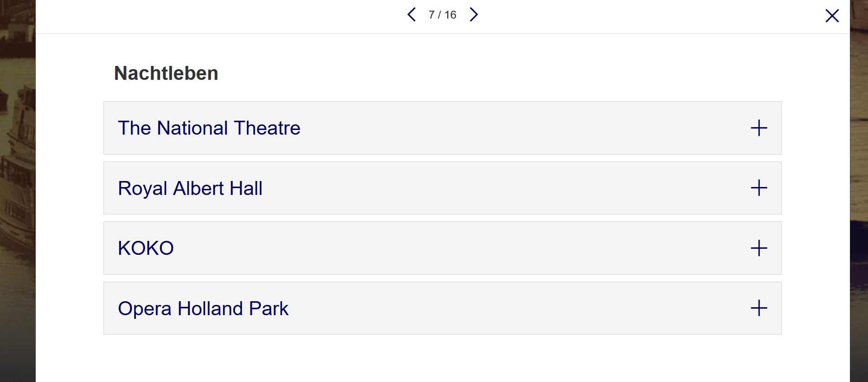Open the KOKO accordion title
This screenshot has width=868, height=382.
tap(146, 248)
